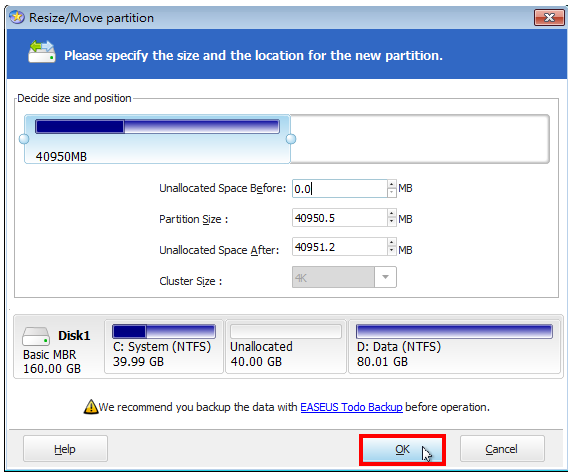
Task: Decrease Partition Size with down arrow
Action: pyautogui.click(x=392, y=222)
